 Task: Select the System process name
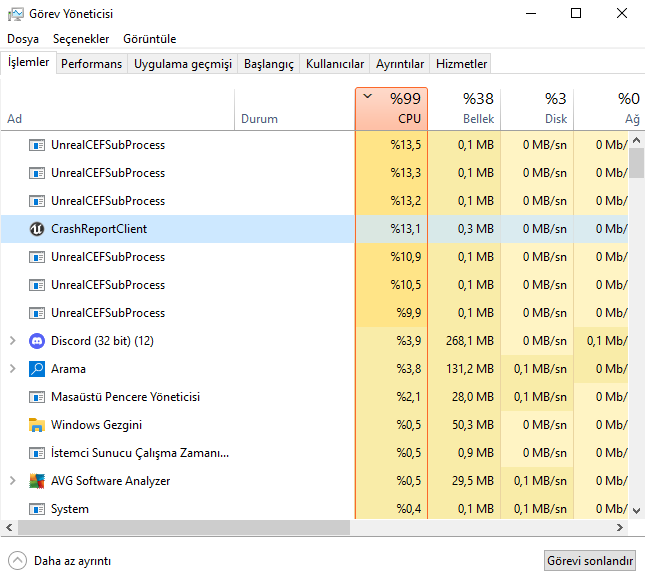coord(70,509)
